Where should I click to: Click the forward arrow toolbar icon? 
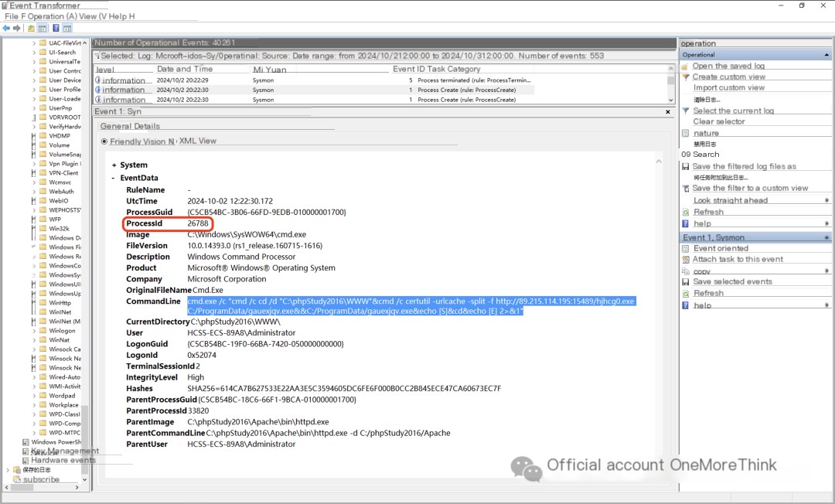point(16,29)
